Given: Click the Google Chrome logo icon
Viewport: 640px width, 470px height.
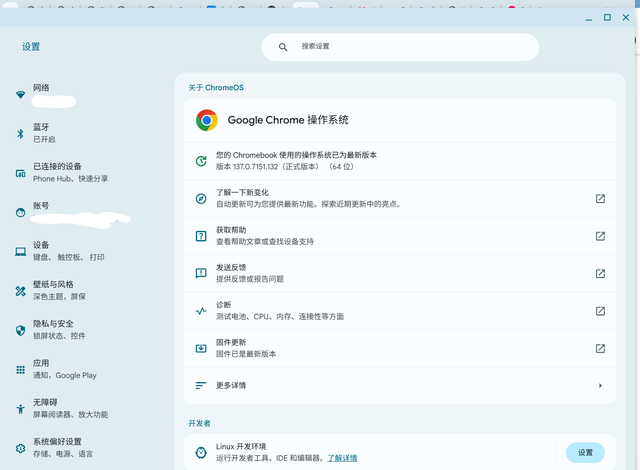Looking at the screenshot, I should [x=207, y=120].
